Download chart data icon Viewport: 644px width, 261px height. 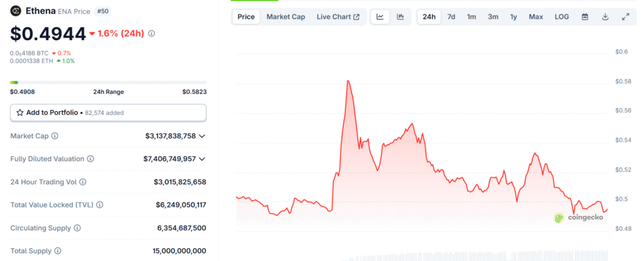click(605, 17)
